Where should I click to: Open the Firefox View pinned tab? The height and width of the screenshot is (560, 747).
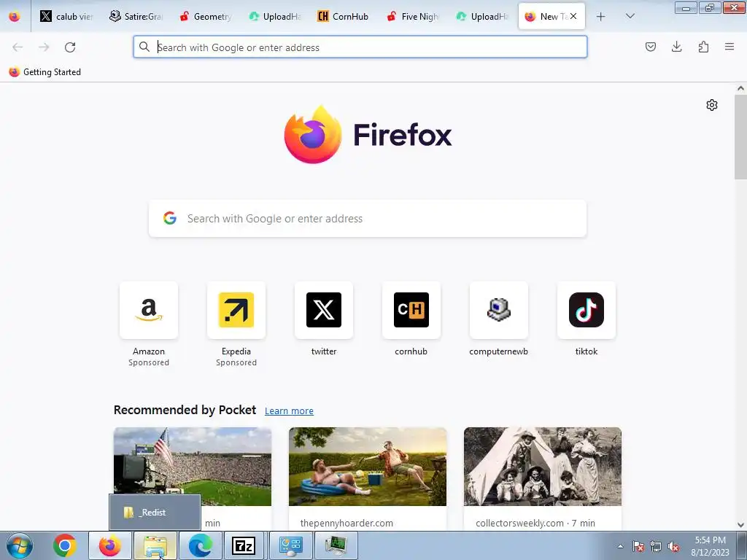click(15, 16)
